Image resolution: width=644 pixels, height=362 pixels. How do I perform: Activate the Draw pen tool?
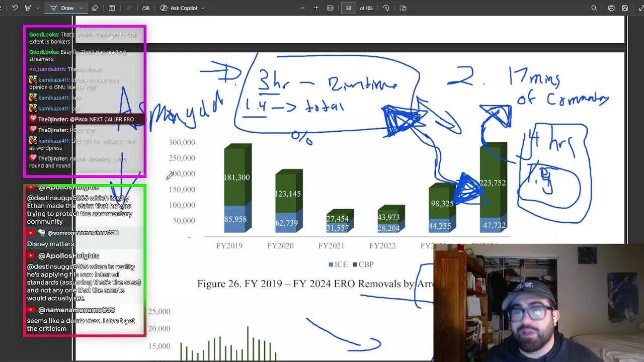[x=62, y=8]
